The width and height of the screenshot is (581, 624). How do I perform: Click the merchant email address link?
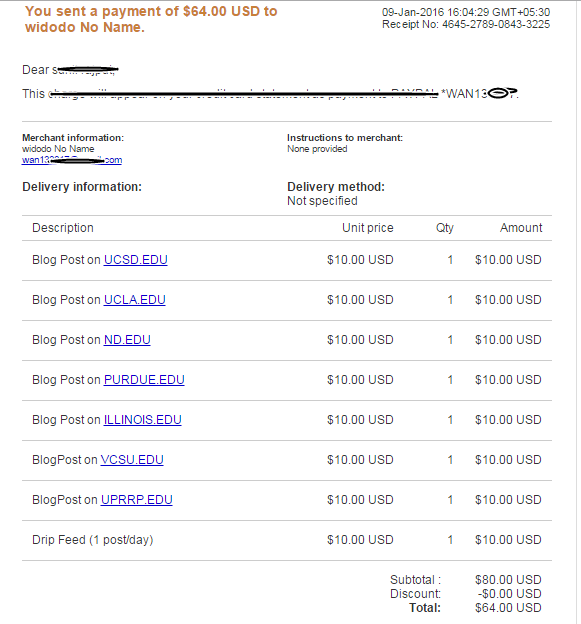(x=72, y=160)
